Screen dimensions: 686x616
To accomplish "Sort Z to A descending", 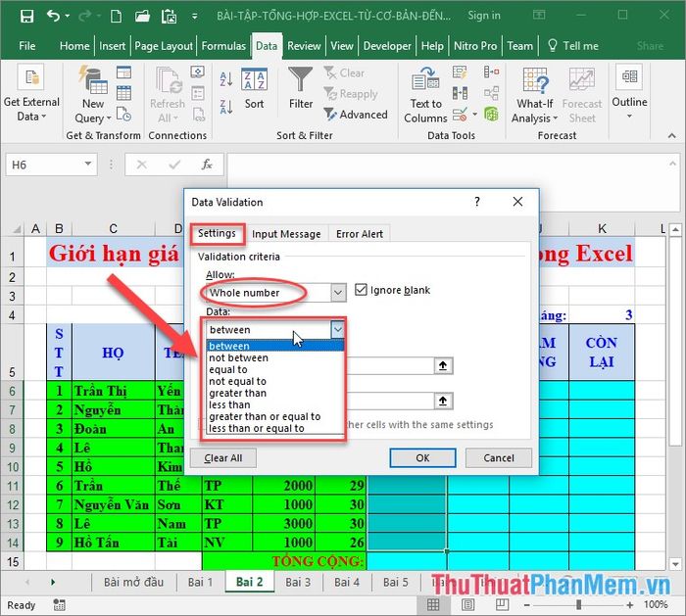I will tap(226, 107).
